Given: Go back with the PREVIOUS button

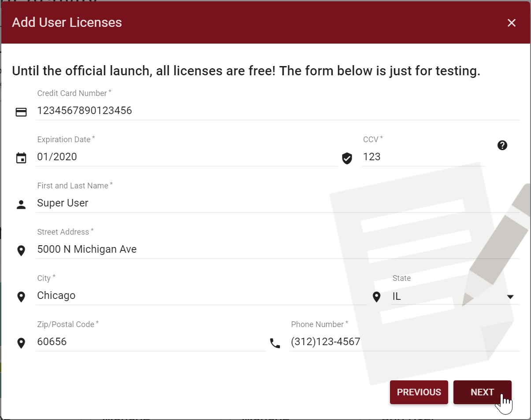Looking at the screenshot, I should pos(419,392).
